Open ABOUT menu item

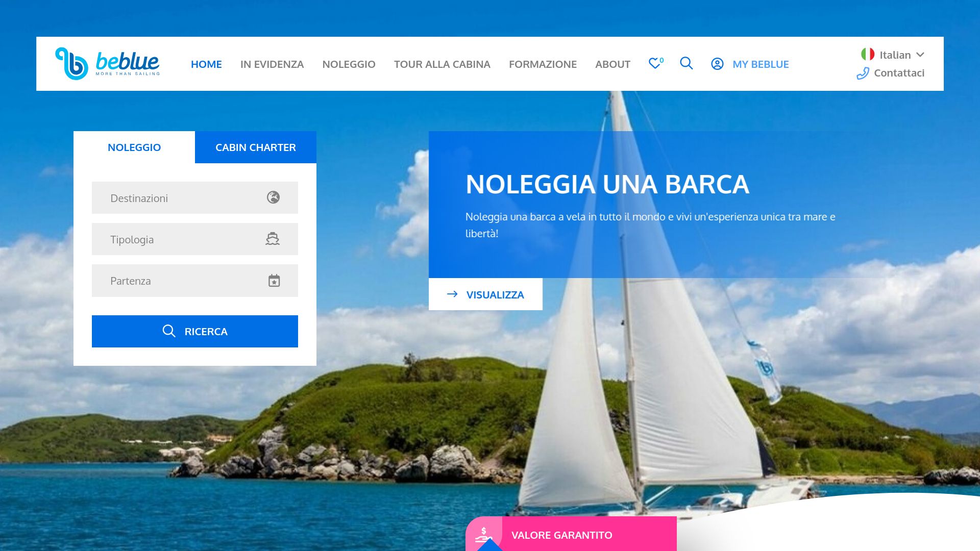612,64
